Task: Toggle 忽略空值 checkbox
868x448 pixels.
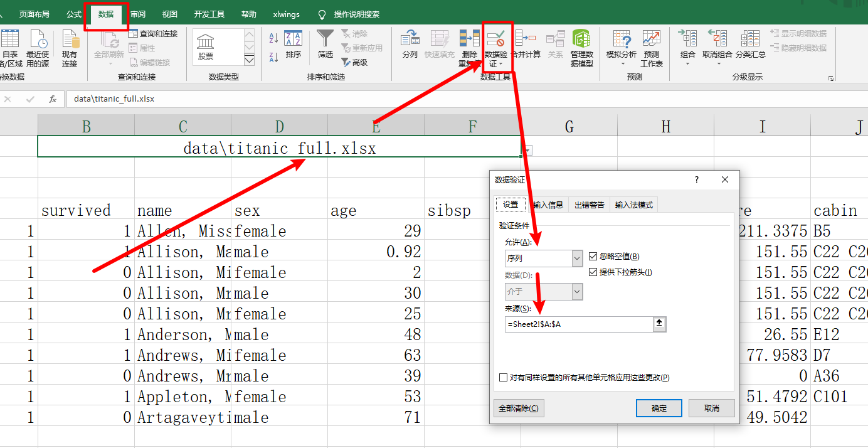Action: (x=593, y=256)
